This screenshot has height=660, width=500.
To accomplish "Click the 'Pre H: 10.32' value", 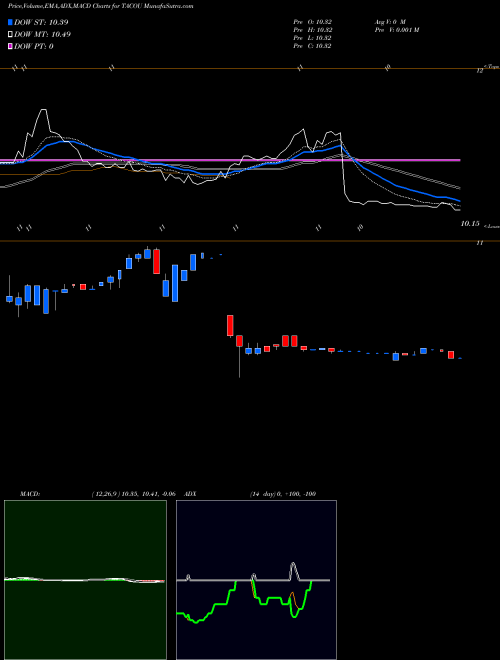I will pos(313,30).
